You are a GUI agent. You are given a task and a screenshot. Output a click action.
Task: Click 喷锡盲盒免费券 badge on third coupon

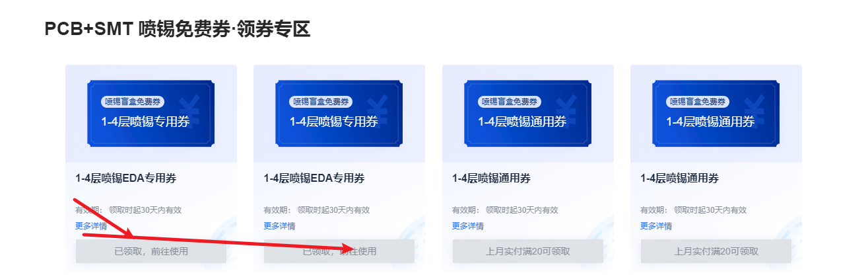click(509, 102)
